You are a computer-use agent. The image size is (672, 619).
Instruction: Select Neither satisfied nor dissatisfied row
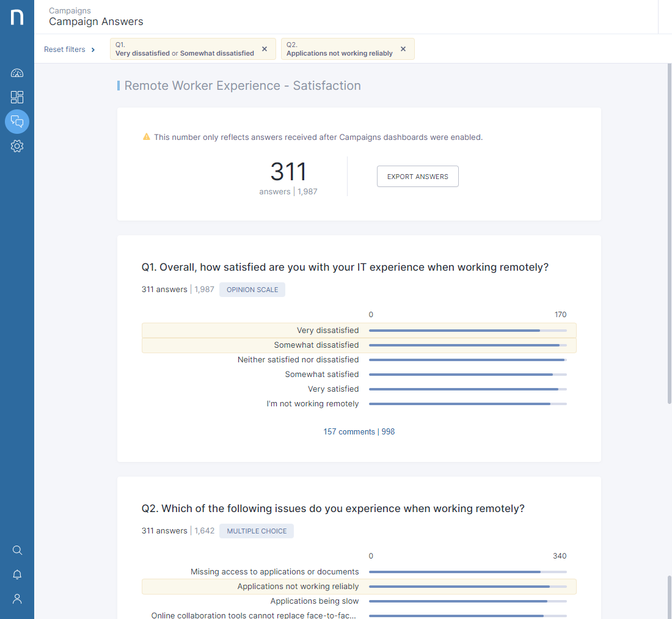click(359, 360)
